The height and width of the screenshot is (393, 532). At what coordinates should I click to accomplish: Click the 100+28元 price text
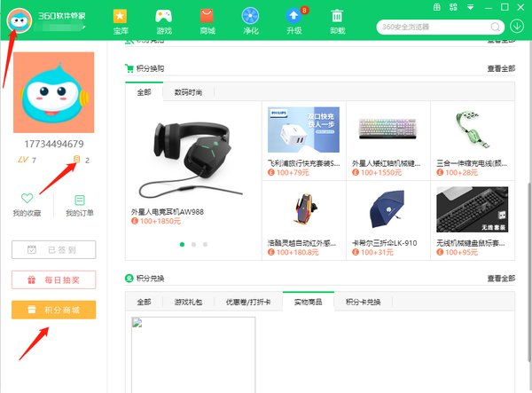pyautogui.click(x=461, y=172)
